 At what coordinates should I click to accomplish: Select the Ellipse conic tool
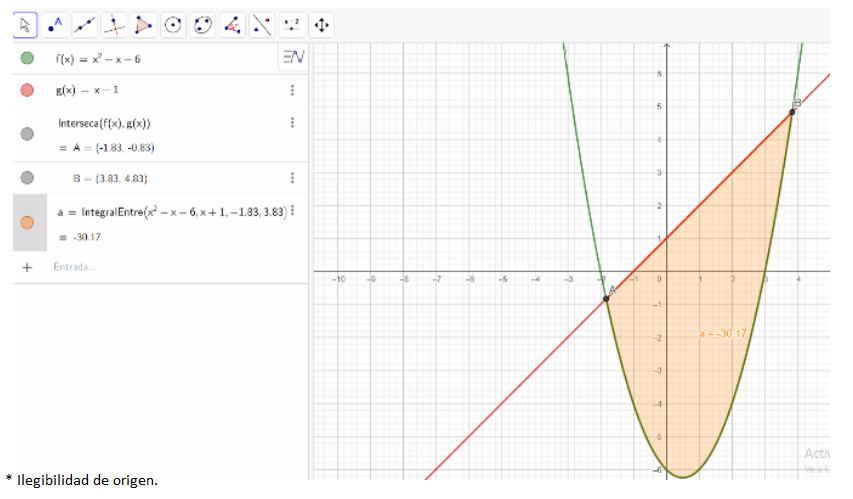(x=203, y=24)
